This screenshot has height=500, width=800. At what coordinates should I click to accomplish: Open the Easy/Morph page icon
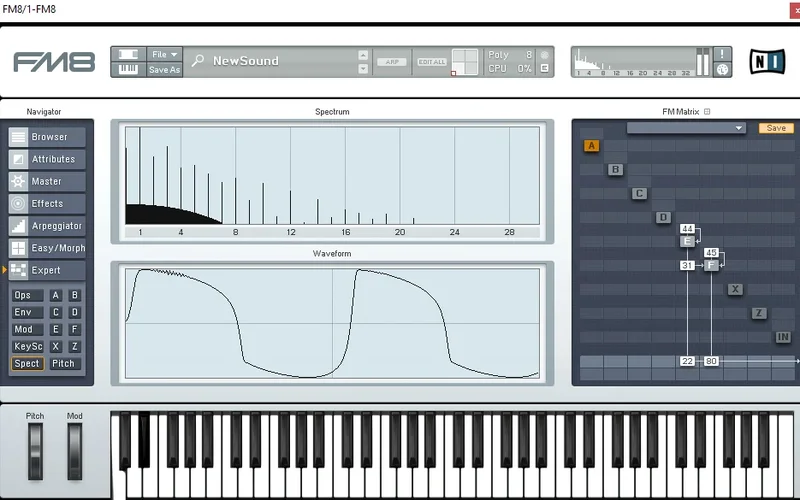coord(18,248)
